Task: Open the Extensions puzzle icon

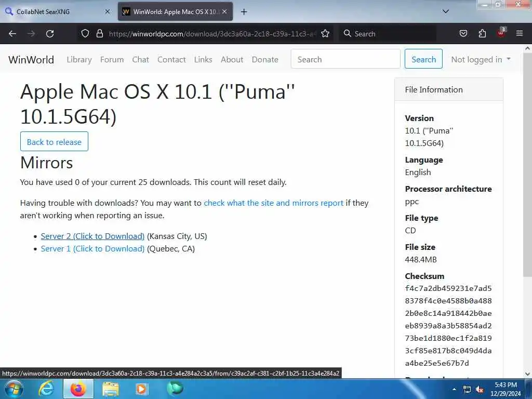Action: (x=482, y=33)
